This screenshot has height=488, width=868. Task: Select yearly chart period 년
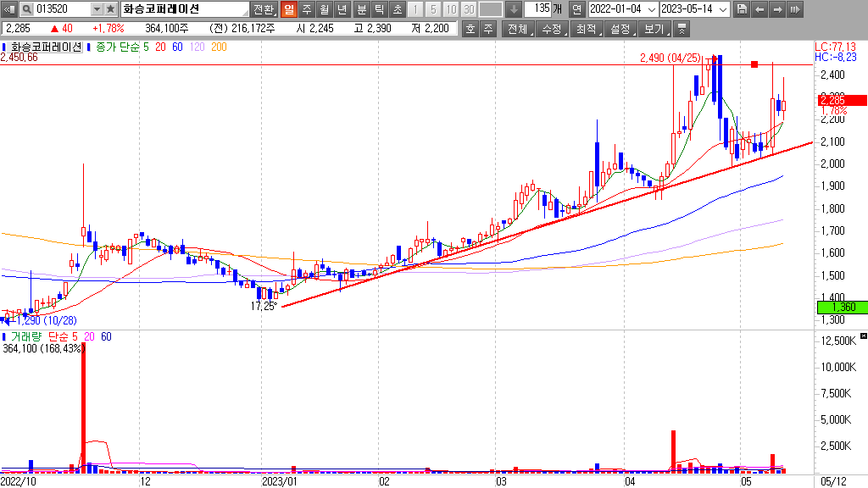point(342,9)
